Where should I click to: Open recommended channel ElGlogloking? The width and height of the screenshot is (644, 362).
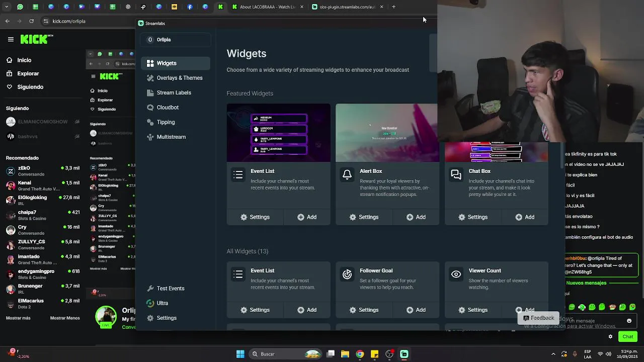pyautogui.click(x=43, y=200)
